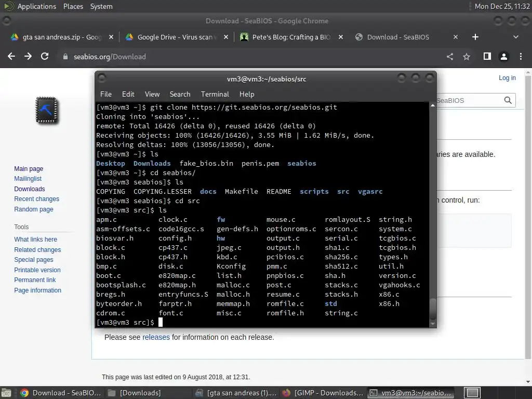The height and width of the screenshot is (399, 532).
Task: Click Page information link
Action: click(37, 290)
